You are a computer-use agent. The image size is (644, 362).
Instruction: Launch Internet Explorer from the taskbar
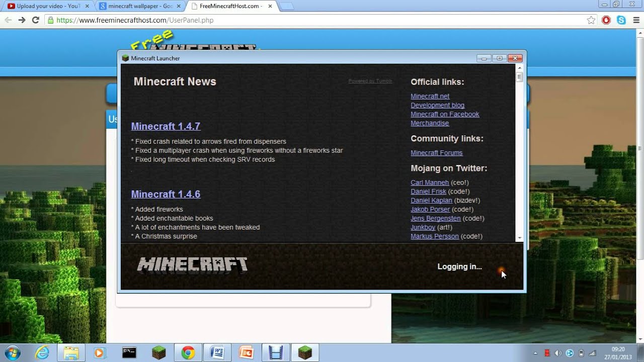[42, 353]
